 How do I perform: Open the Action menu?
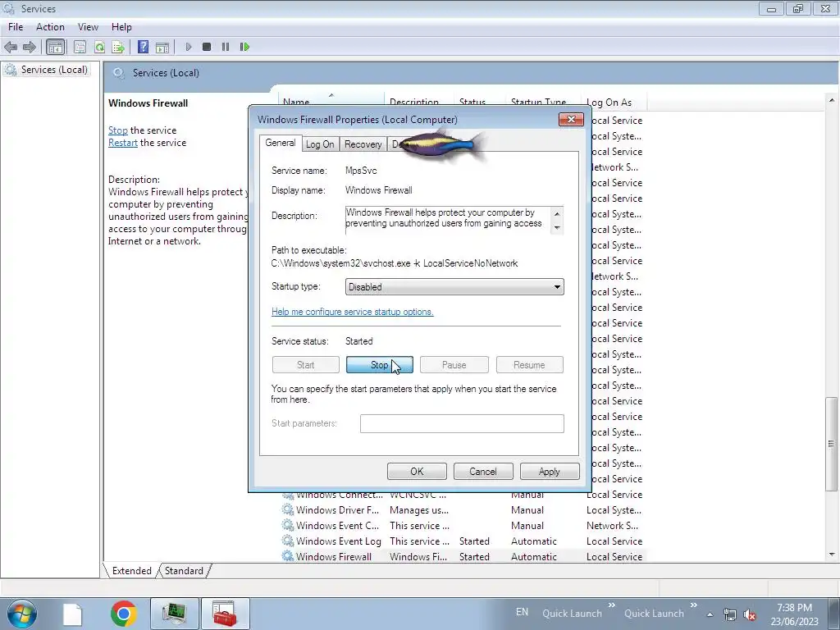coord(50,27)
